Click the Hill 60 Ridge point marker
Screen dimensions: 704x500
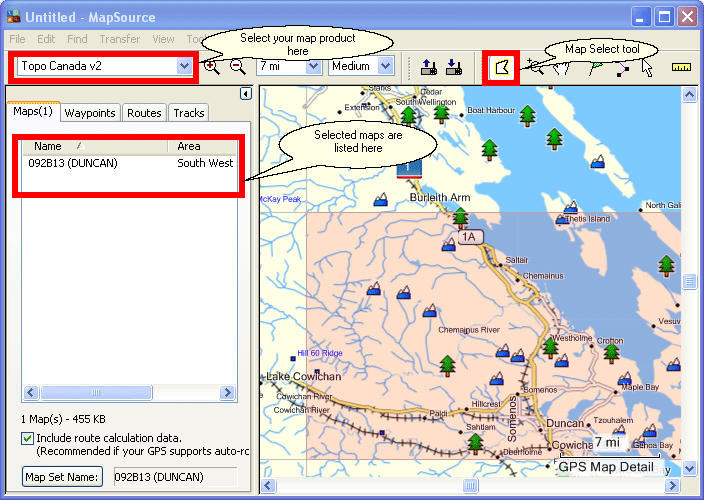click(293, 359)
